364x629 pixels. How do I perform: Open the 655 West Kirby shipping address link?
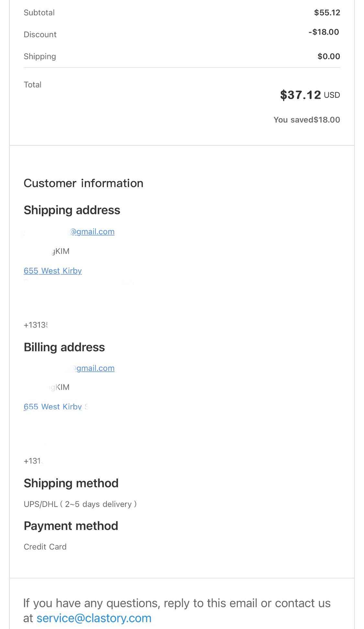[x=53, y=271]
